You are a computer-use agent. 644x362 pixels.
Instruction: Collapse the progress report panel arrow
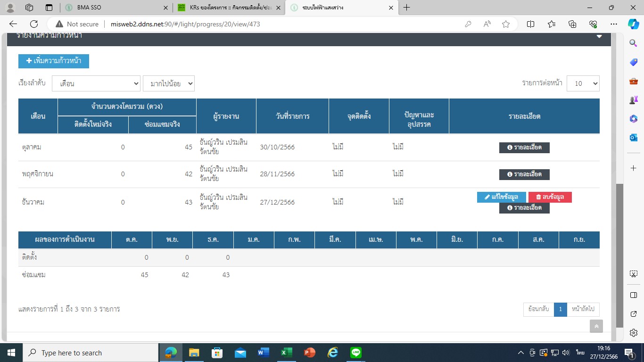599,36
